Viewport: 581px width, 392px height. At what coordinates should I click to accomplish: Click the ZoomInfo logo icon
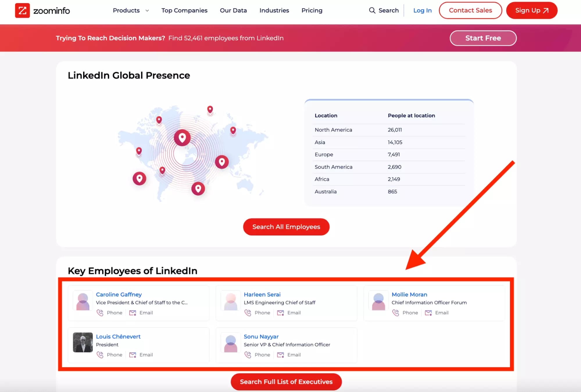pos(23,10)
